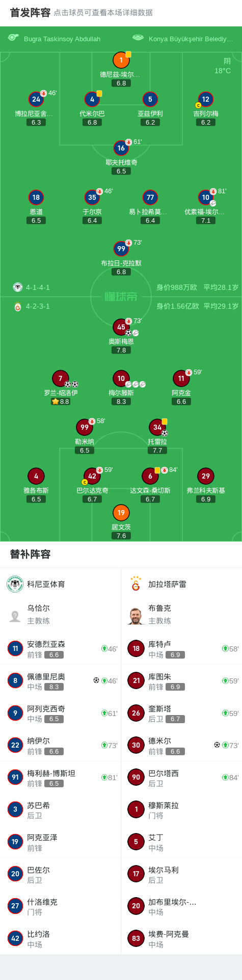Image resolution: width=242 pixels, height=980 pixels.
Task: Open substitute 库特卢 number 18 entry
Action: coord(181,648)
